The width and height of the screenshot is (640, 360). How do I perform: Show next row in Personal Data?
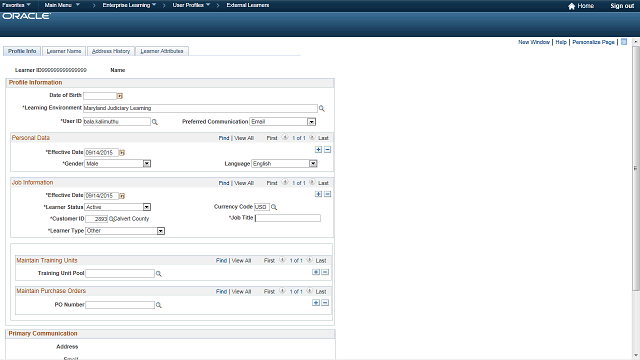click(312, 138)
